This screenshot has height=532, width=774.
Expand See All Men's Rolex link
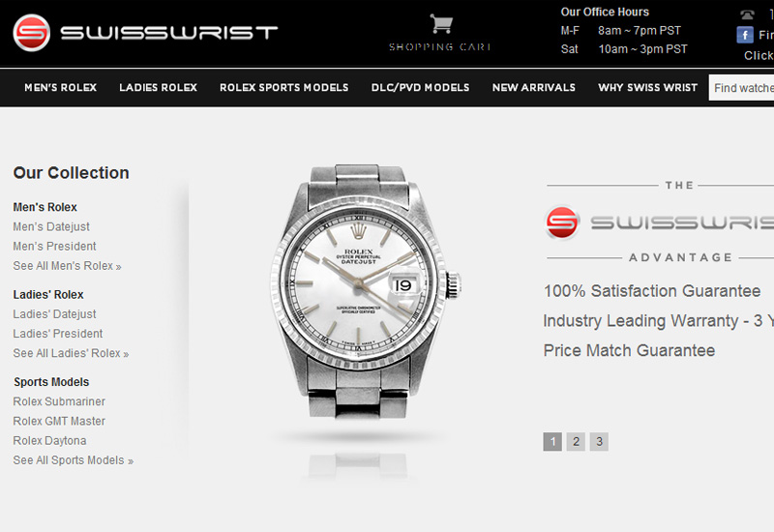(67, 266)
